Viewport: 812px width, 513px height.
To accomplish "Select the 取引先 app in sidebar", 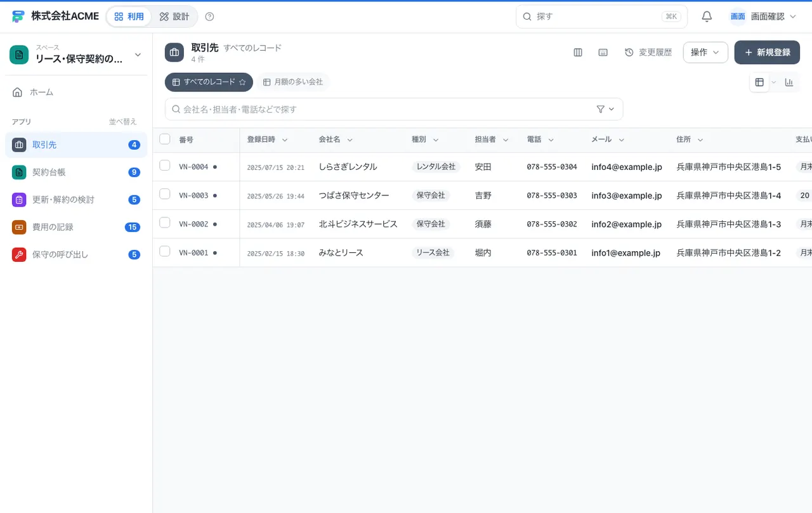I will [x=76, y=145].
